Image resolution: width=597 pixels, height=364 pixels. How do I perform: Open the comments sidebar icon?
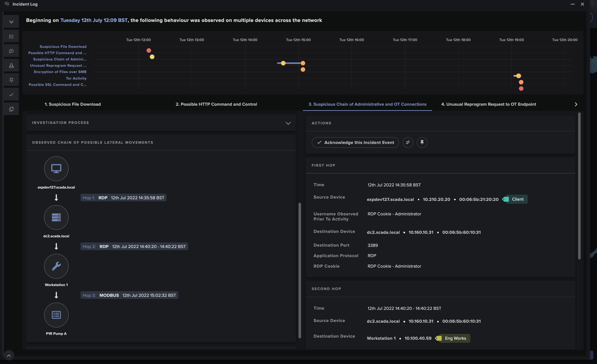pos(11,51)
